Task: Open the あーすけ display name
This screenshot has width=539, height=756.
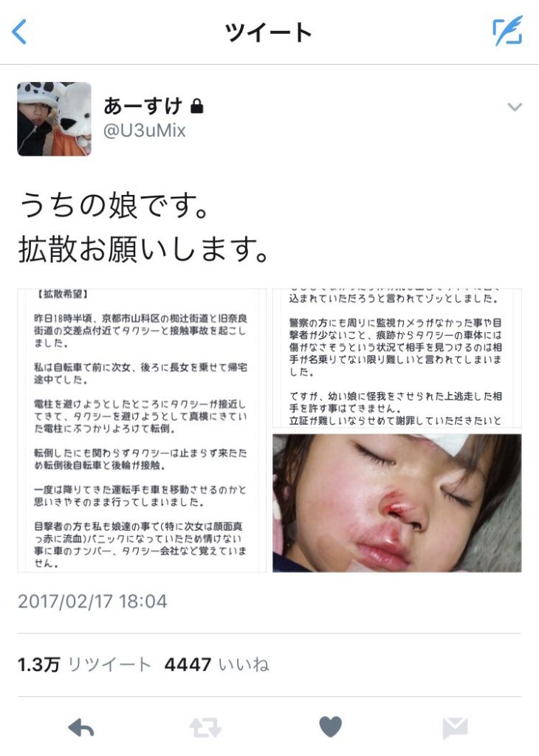Action: [143, 106]
